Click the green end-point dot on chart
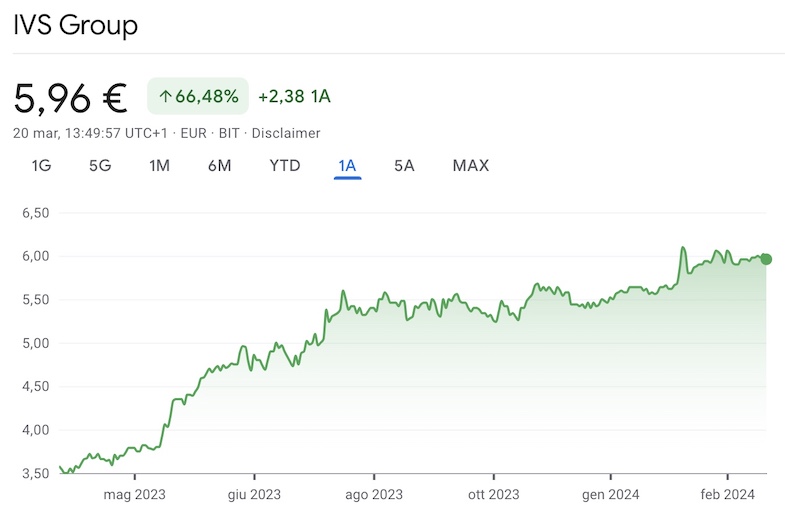This screenshot has width=785, height=519. point(766,259)
